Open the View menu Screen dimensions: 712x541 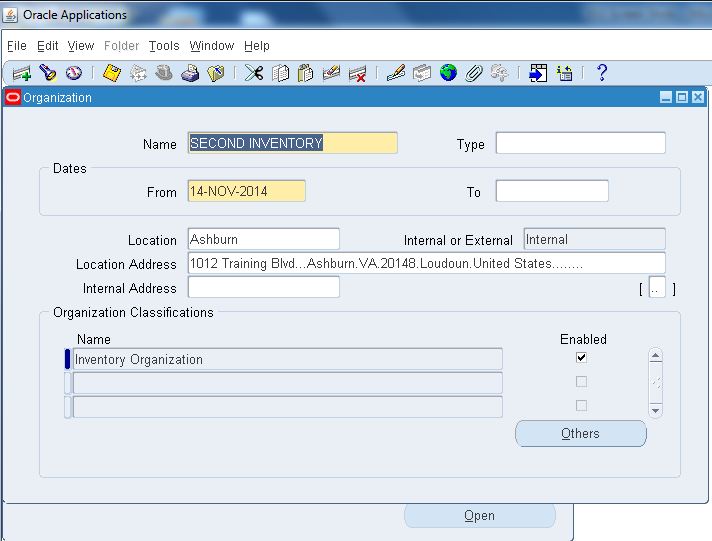[81, 46]
